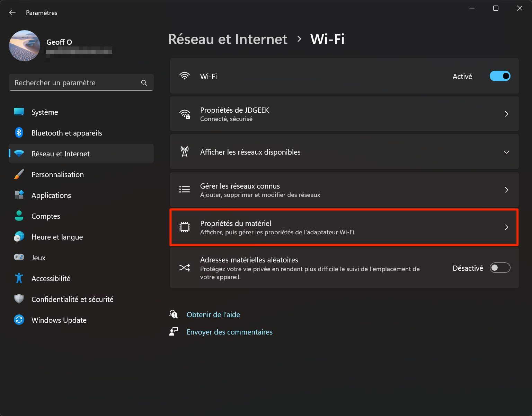Open Bluetooth et appareils section

(81, 133)
